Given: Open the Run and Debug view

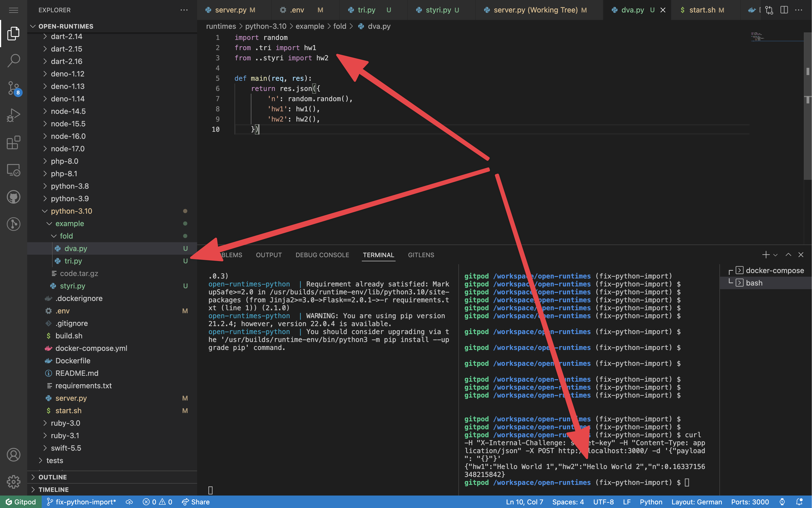Looking at the screenshot, I should (13, 115).
